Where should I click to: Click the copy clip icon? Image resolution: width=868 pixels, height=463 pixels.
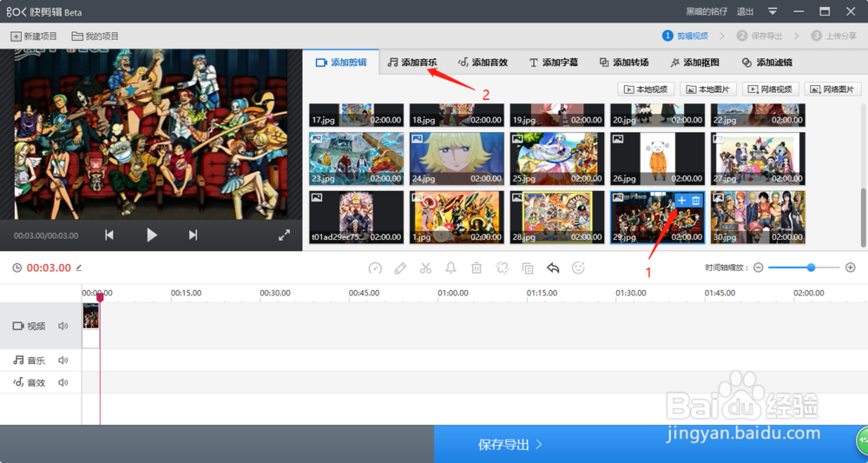(x=528, y=268)
